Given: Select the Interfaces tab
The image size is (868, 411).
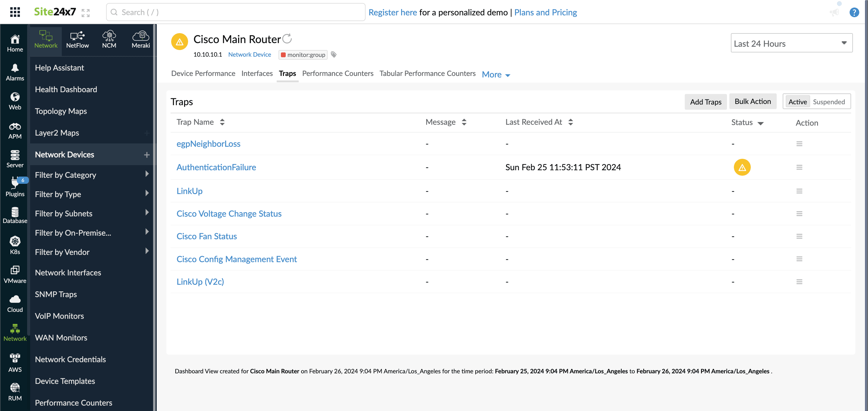Looking at the screenshot, I should (257, 73).
